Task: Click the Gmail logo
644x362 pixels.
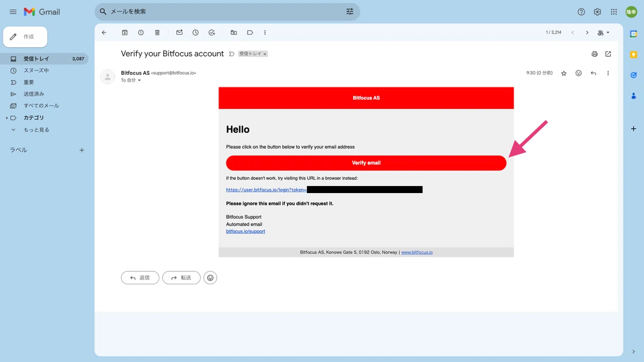Action: coord(42,12)
